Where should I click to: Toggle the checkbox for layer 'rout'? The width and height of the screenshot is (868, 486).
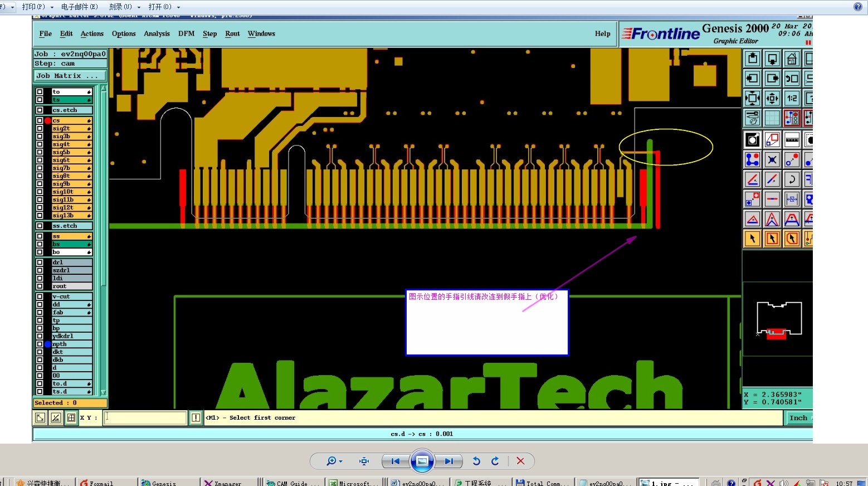click(40, 286)
